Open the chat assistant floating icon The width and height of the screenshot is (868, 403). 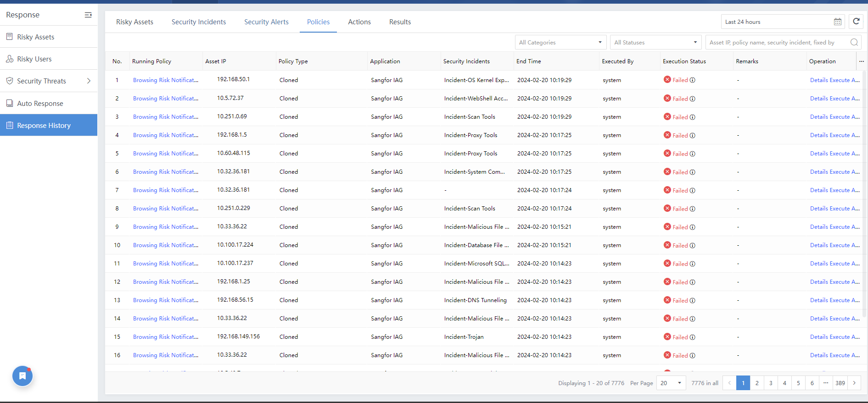pos(22,376)
